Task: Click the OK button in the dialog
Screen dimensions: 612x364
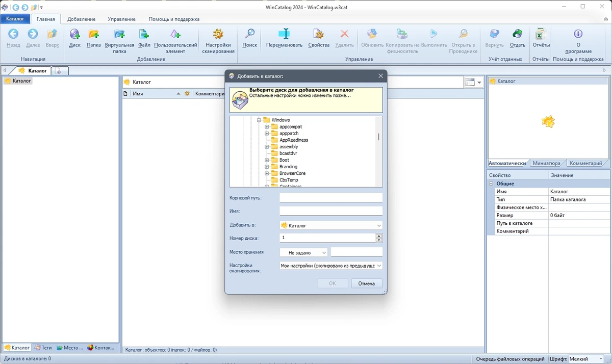Action: pyautogui.click(x=333, y=283)
